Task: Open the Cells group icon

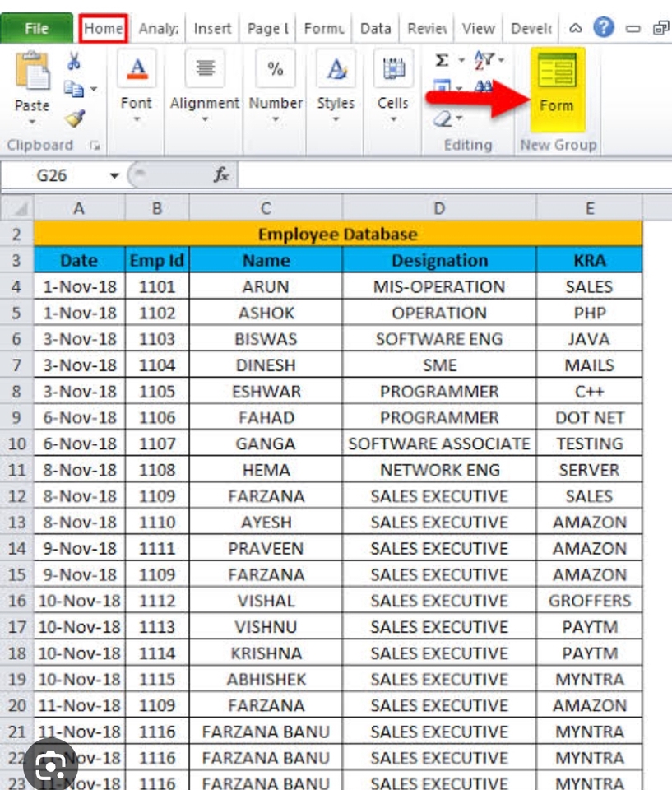Action: pos(393,68)
